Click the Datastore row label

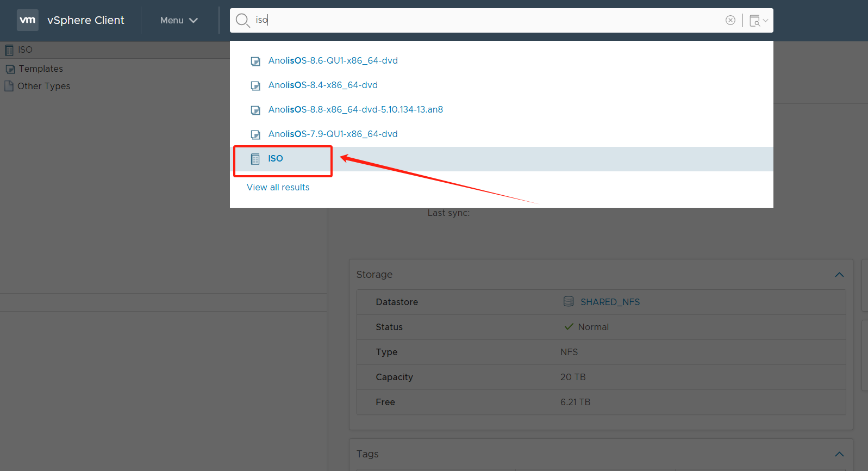coord(397,302)
